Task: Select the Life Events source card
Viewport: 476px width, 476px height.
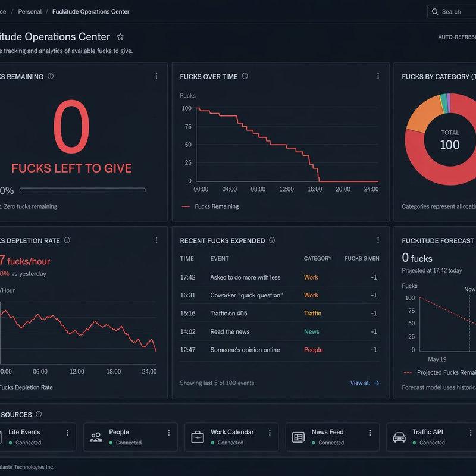Action: point(38,437)
